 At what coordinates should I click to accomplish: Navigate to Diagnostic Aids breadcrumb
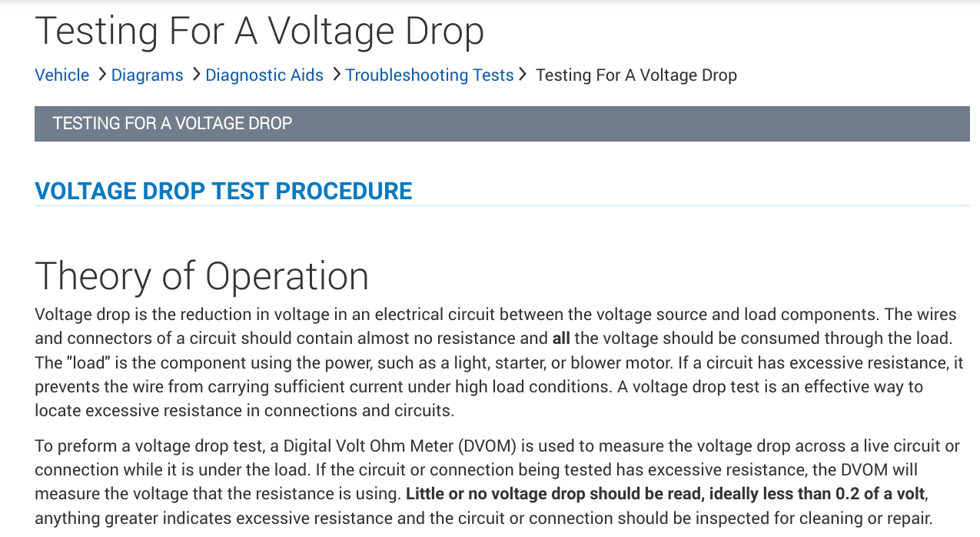[264, 75]
